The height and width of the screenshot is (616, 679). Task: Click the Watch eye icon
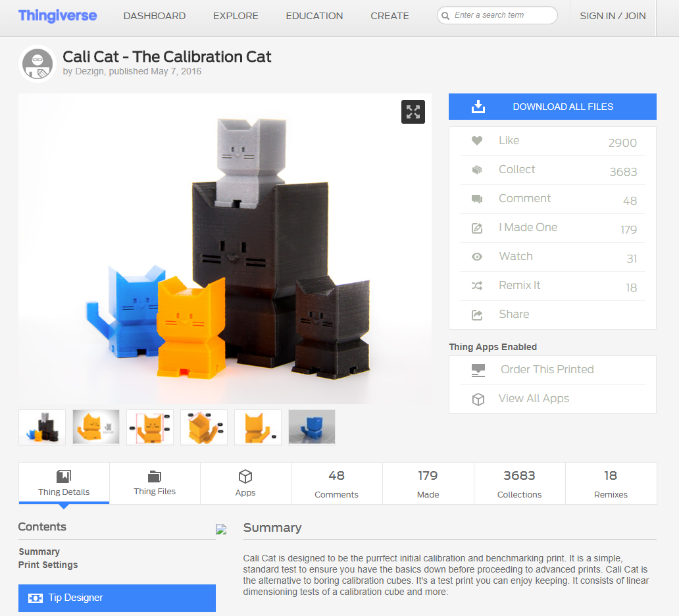[477, 257]
